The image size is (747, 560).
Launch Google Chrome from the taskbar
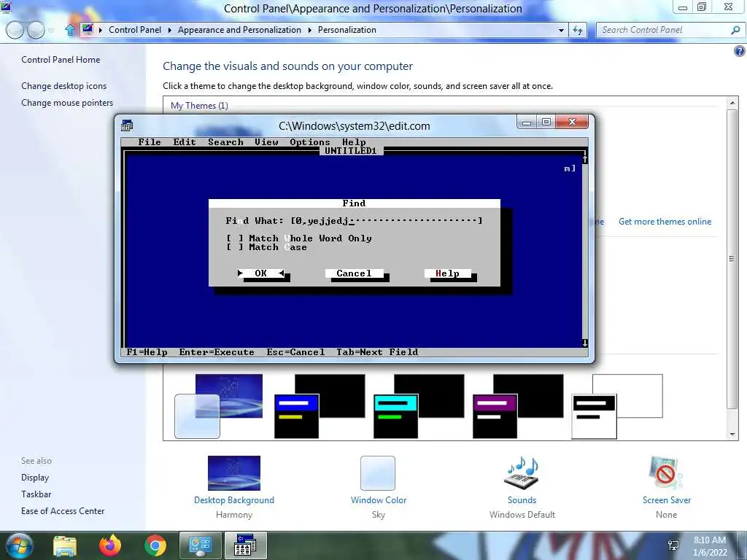tap(155, 545)
